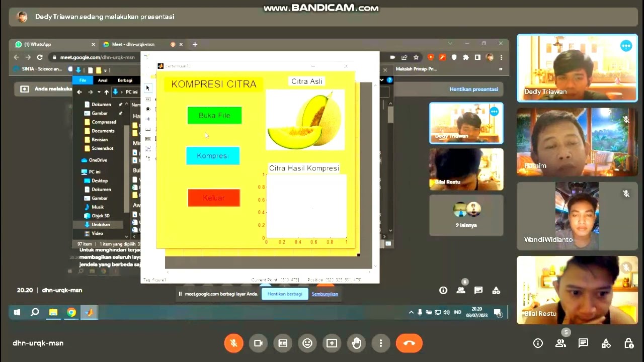Screen dimensions: 644x362
Task: Click the browser reload icon
Action: 40,57
